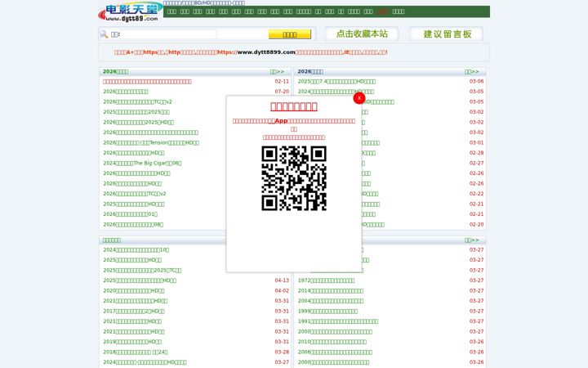Select the first item in green navigation bar

click(171, 11)
